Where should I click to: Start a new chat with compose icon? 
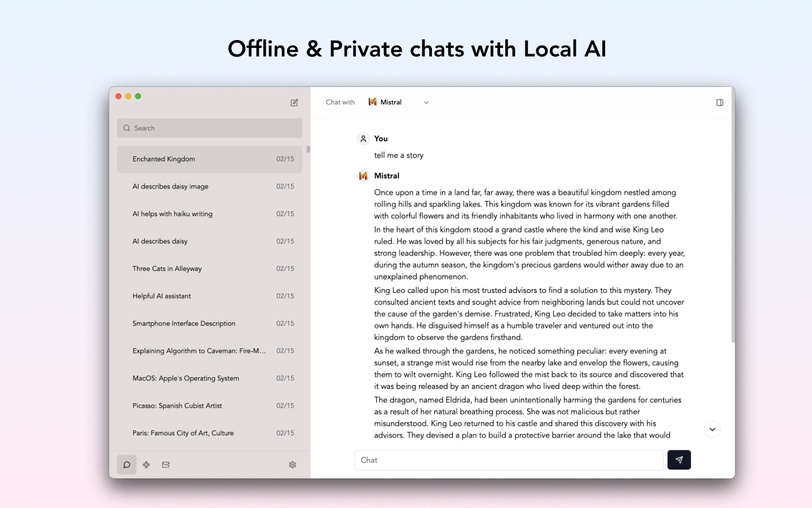coord(294,103)
